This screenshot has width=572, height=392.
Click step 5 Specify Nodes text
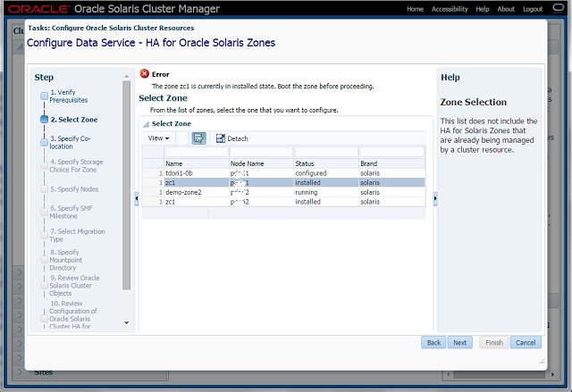[x=74, y=189]
